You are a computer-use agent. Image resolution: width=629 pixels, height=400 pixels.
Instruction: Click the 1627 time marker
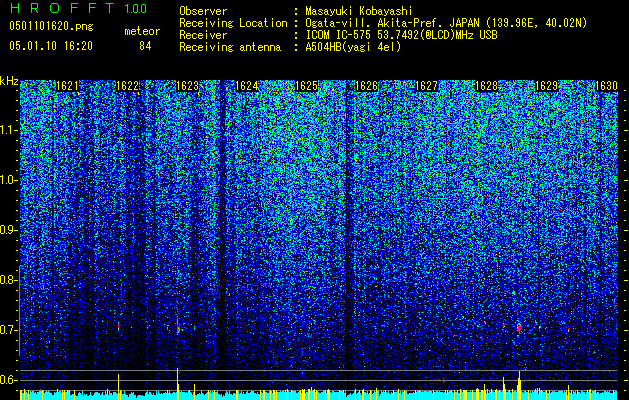426,86
